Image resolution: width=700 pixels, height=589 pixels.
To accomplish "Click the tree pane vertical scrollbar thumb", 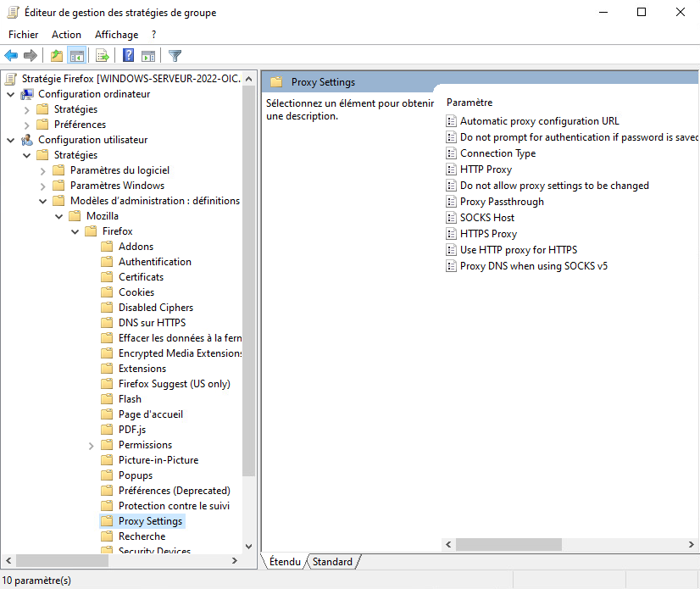I will click(x=248, y=281).
